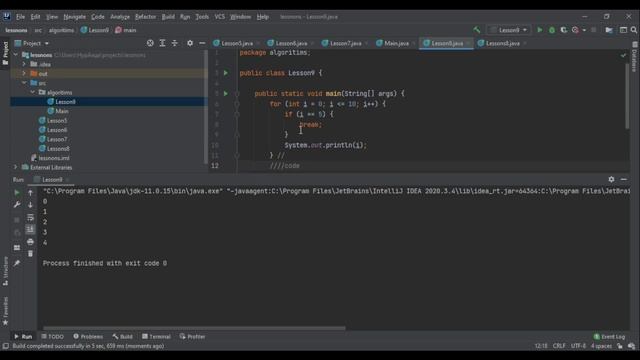640x360 pixels.
Task: Click the algoritms breadcrumb in navigation bar
Action: [61, 30]
